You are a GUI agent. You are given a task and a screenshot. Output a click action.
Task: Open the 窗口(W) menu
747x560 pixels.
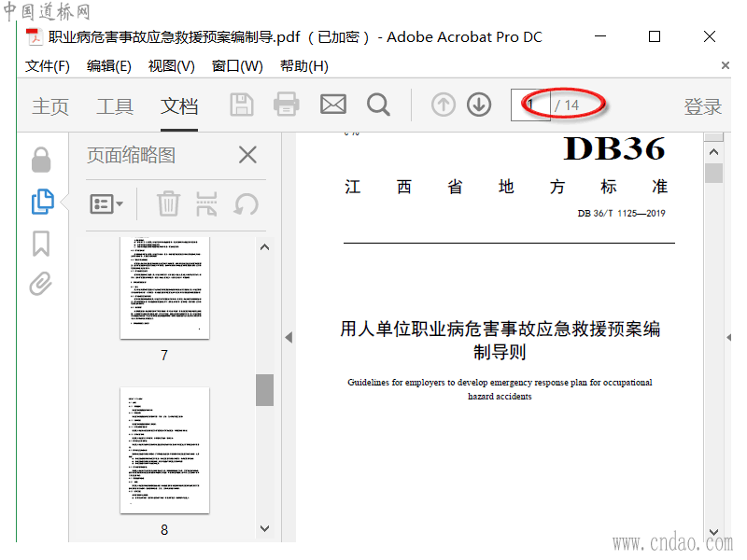pos(237,66)
